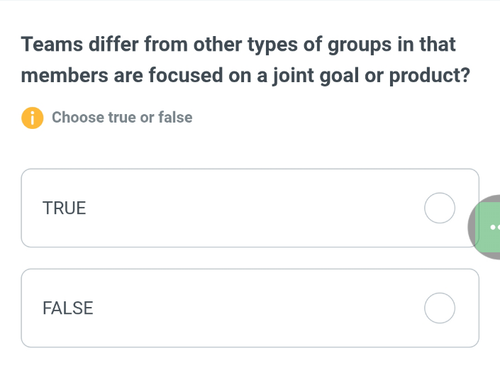This screenshot has width=500, height=392.
Task: Choose the TRUE answer card
Action: (x=250, y=208)
